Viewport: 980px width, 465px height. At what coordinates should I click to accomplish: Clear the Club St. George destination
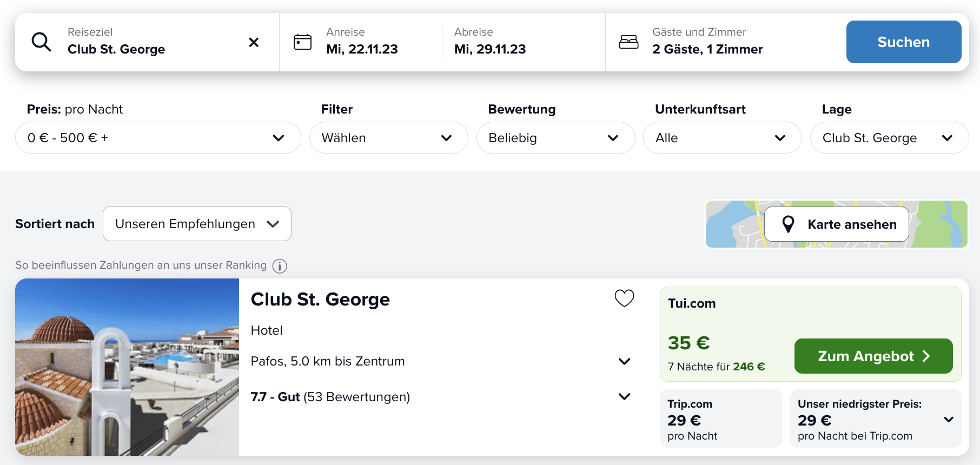tap(254, 42)
